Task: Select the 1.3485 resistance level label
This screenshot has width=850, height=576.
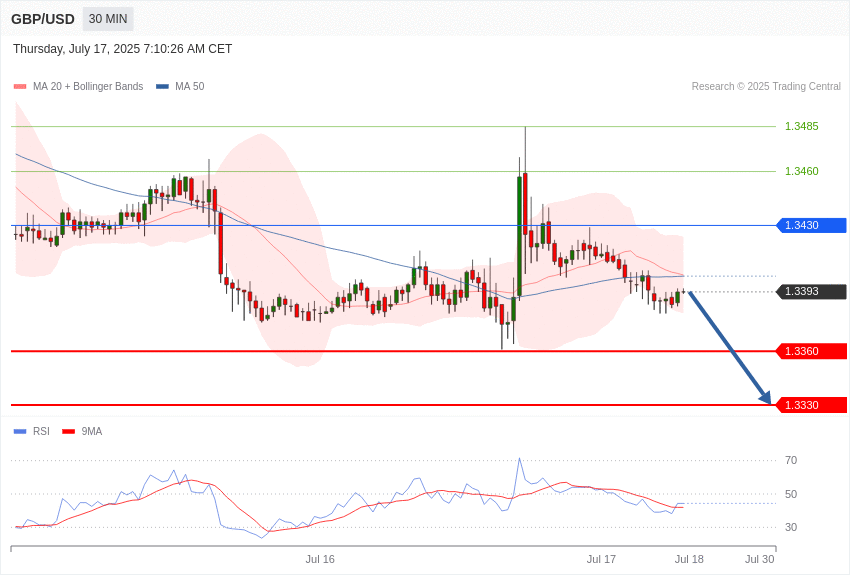Action: pyautogui.click(x=802, y=126)
